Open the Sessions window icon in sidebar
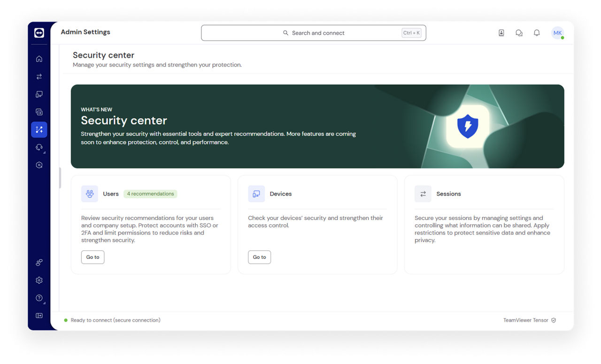The width and height of the screenshot is (601, 364). click(39, 112)
